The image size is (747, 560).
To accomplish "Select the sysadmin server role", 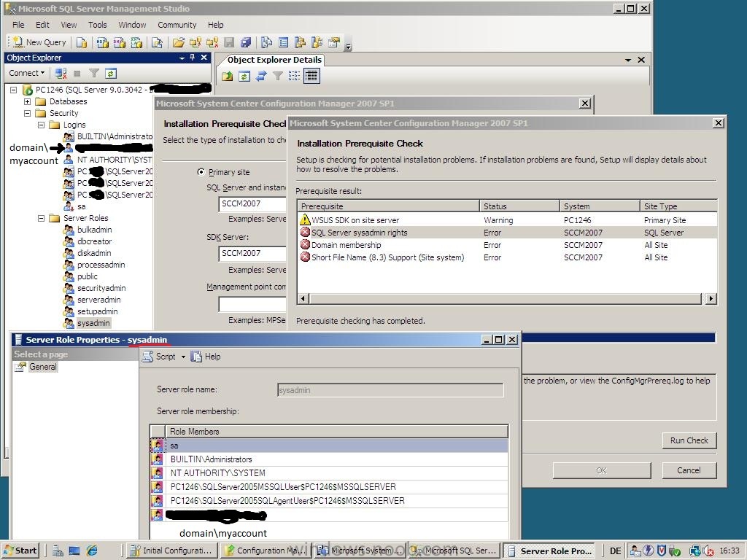I will pos(93,323).
